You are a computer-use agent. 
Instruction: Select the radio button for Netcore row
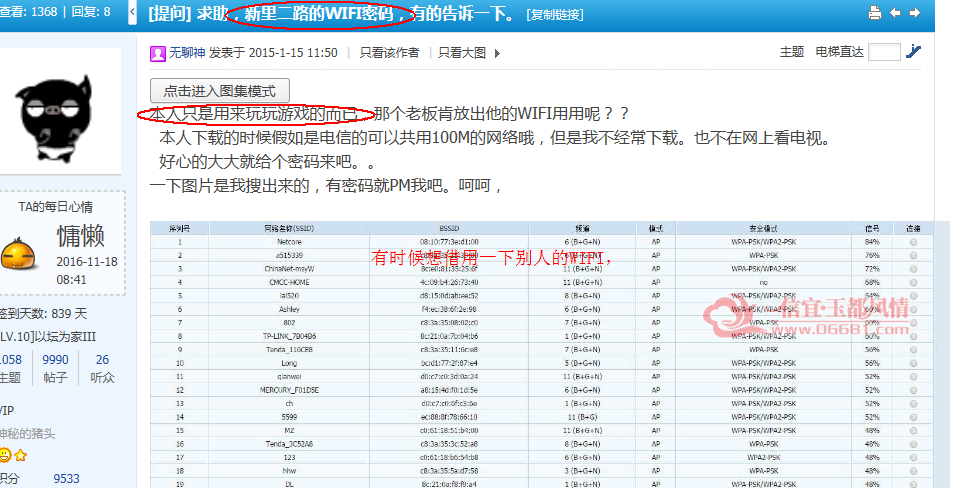click(x=913, y=242)
